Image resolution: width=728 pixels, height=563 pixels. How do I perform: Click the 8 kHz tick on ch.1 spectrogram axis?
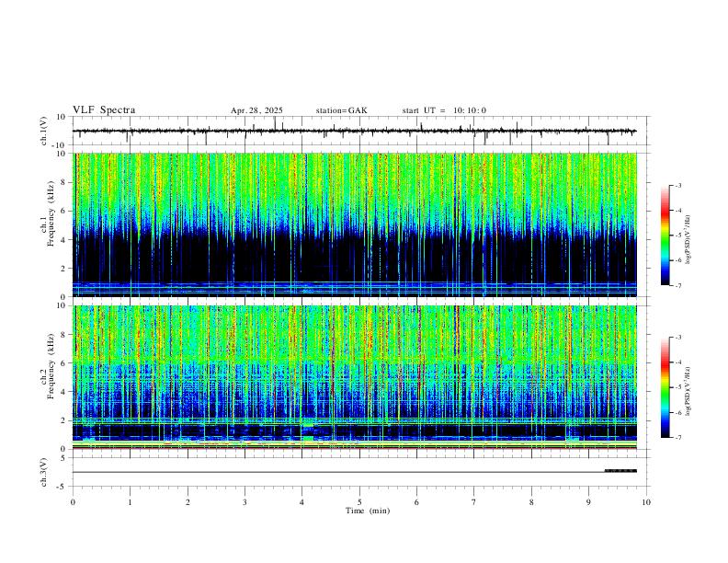(64, 182)
